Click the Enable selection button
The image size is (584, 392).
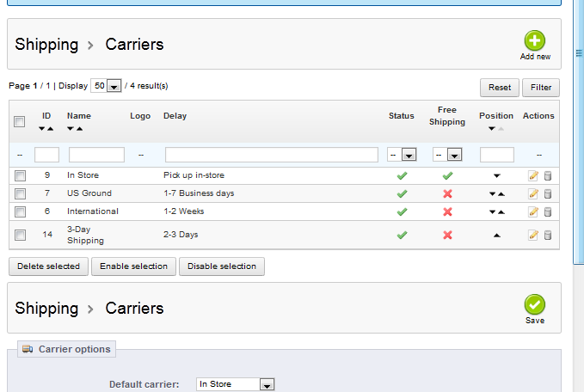[133, 266]
